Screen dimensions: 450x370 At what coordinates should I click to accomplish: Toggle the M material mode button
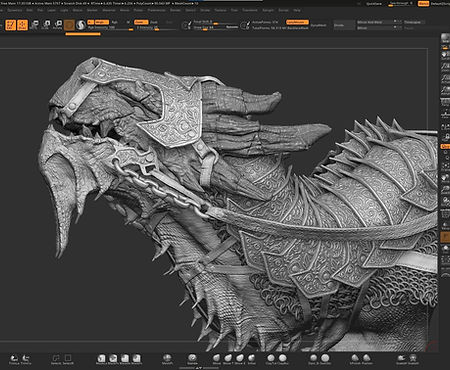(x=128, y=22)
